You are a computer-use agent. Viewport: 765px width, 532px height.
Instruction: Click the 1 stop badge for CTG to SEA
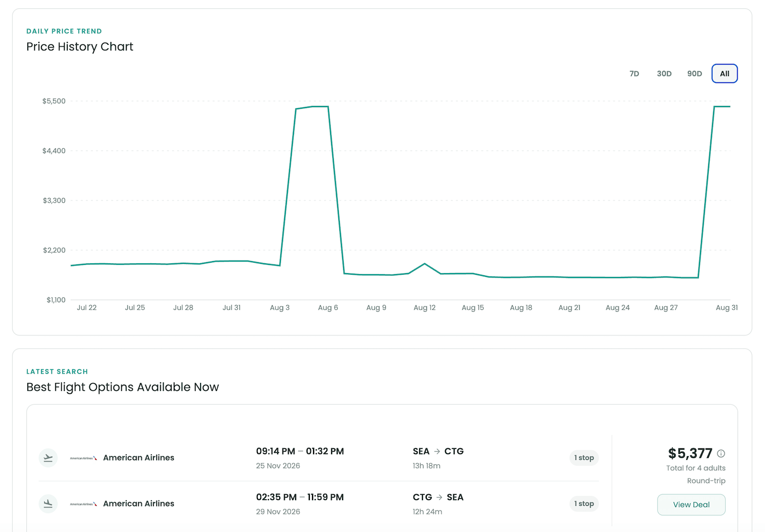pos(584,504)
